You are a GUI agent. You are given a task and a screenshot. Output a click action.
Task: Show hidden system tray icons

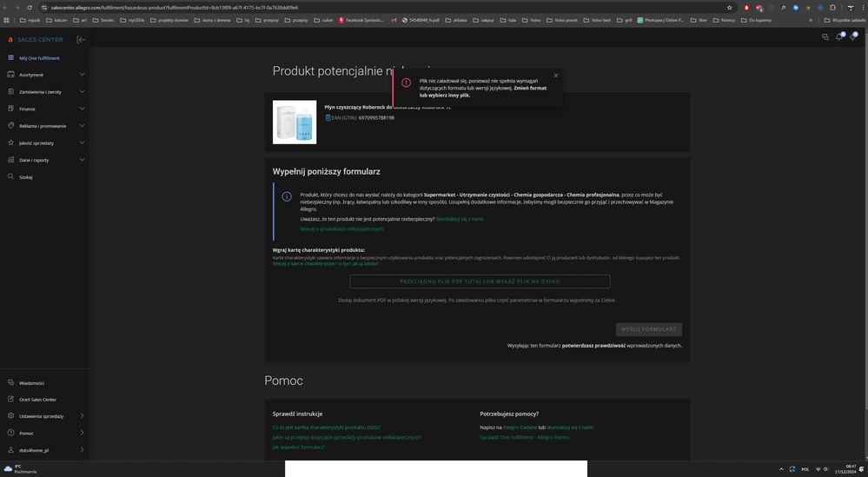point(781,468)
